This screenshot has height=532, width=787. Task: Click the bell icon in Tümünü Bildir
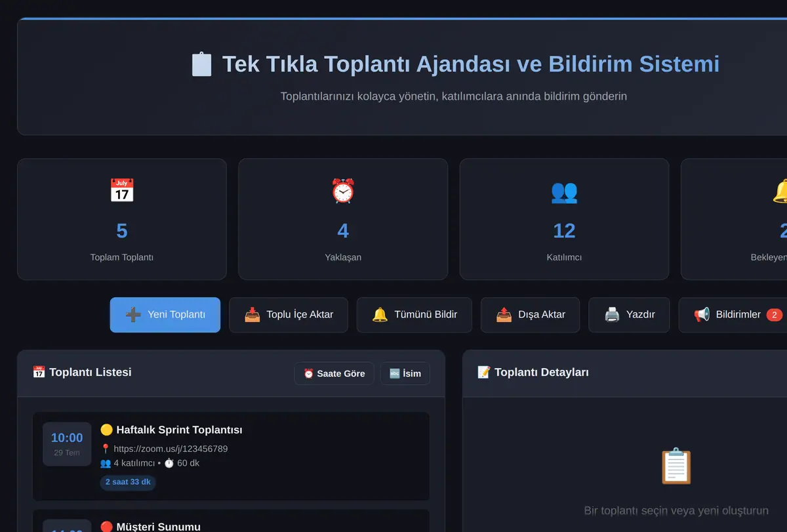tap(380, 315)
